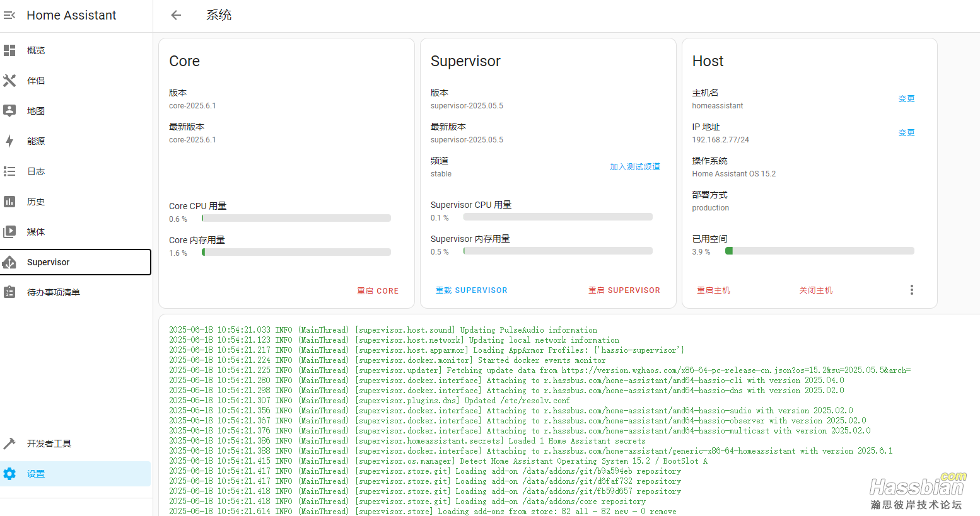Screen dimensions: 980x516
Task: Click the Core CPU 用量 progress bar
Action: coord(296,218)
